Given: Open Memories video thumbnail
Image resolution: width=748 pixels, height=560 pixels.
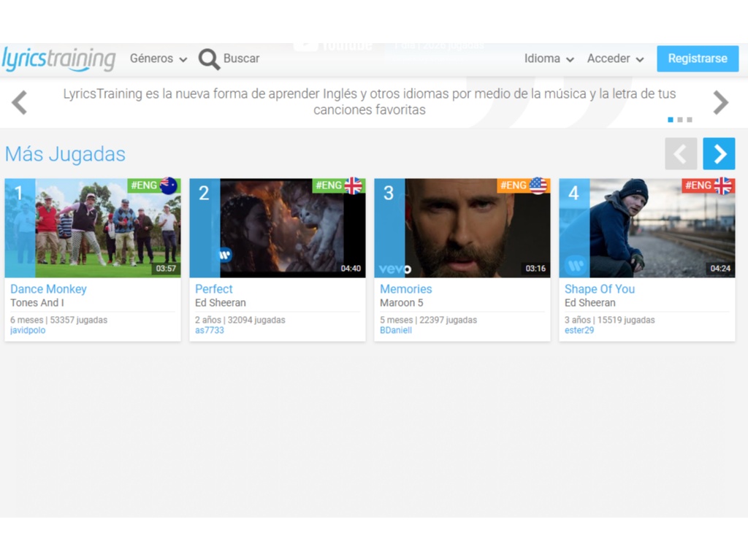Looking at the screenshot, I should (462, 228).
